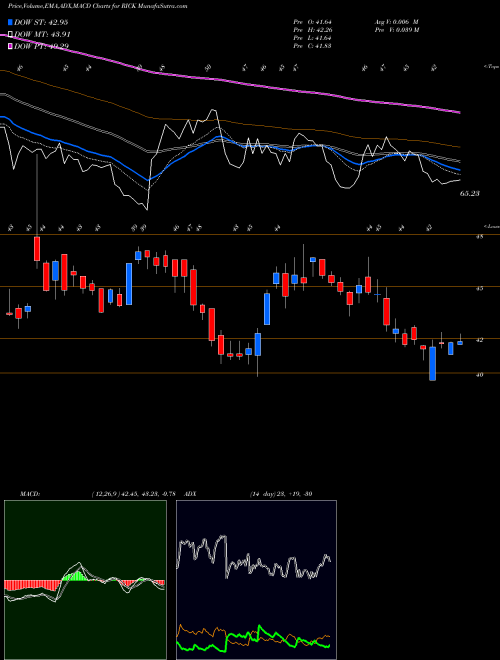Click the 65.23 value near EMA lines
500x660 pixels.
470,194
